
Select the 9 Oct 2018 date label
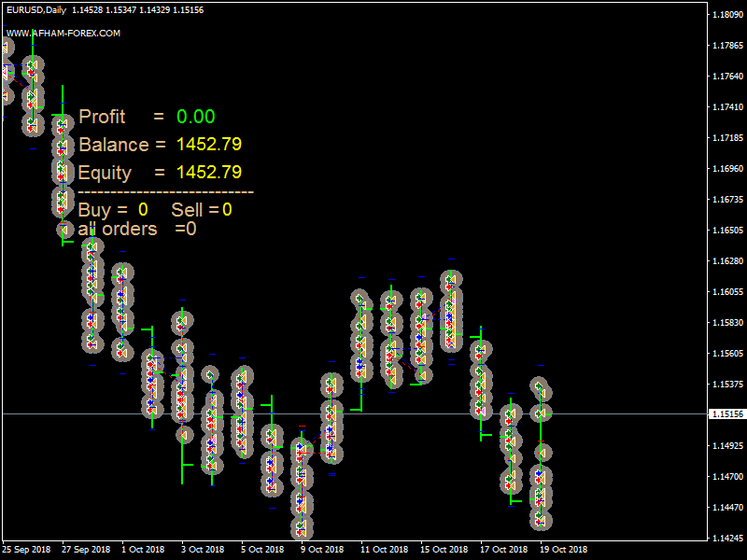point(322,549)
